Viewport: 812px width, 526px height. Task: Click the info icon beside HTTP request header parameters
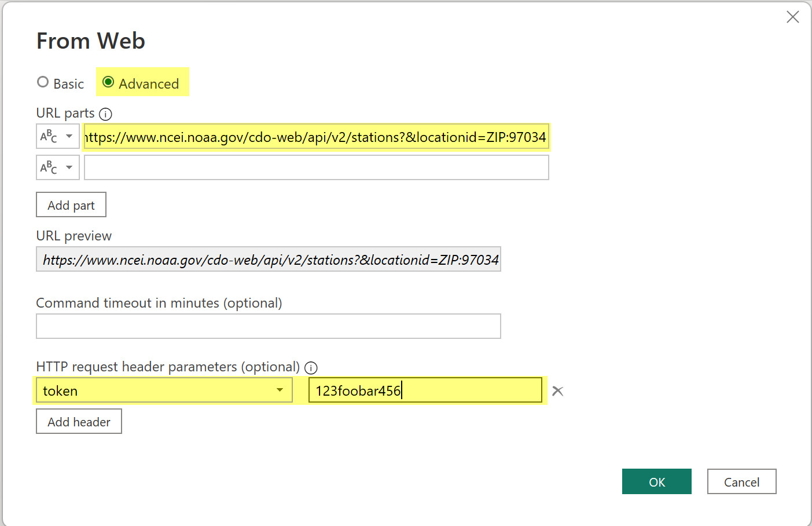[311, 368]
